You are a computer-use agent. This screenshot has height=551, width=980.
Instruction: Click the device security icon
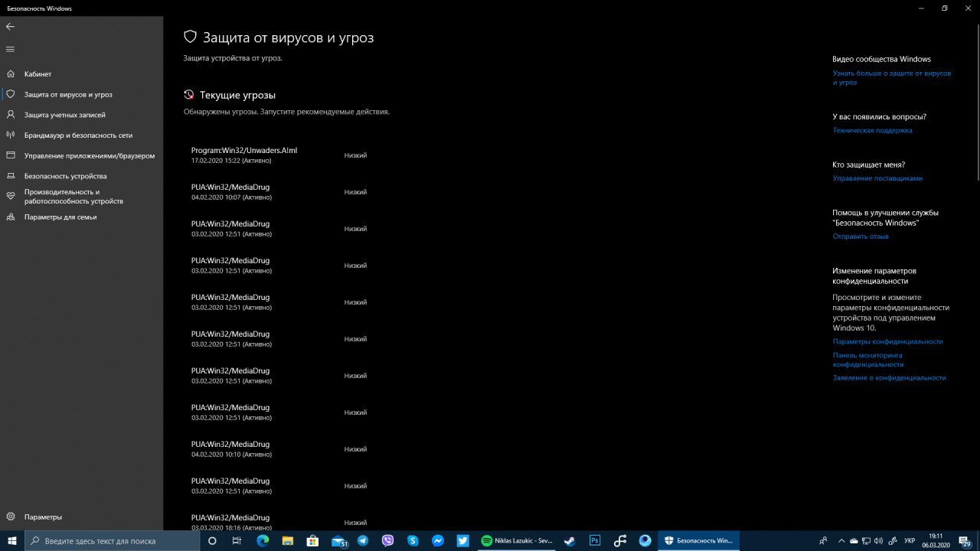tap(11, 176)
